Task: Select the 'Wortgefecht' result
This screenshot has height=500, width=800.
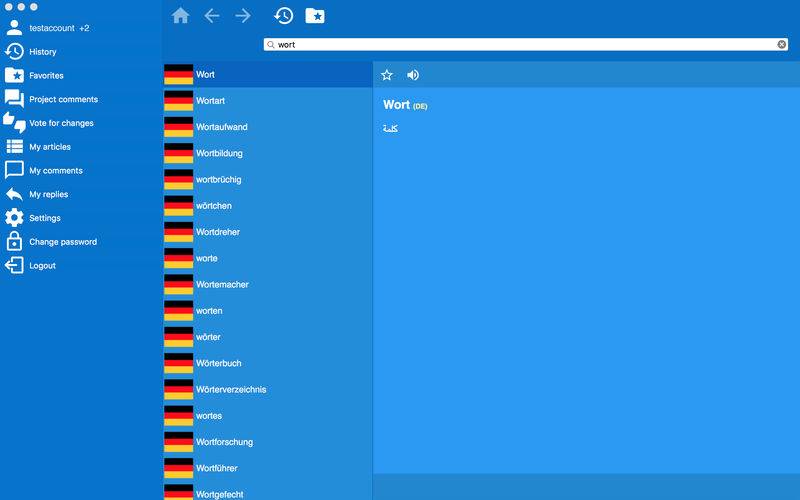Action: click(x=268, y=491)
